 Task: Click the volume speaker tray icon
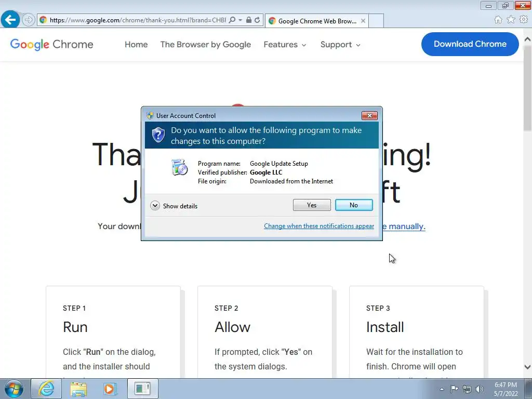(x=480, y=389)
